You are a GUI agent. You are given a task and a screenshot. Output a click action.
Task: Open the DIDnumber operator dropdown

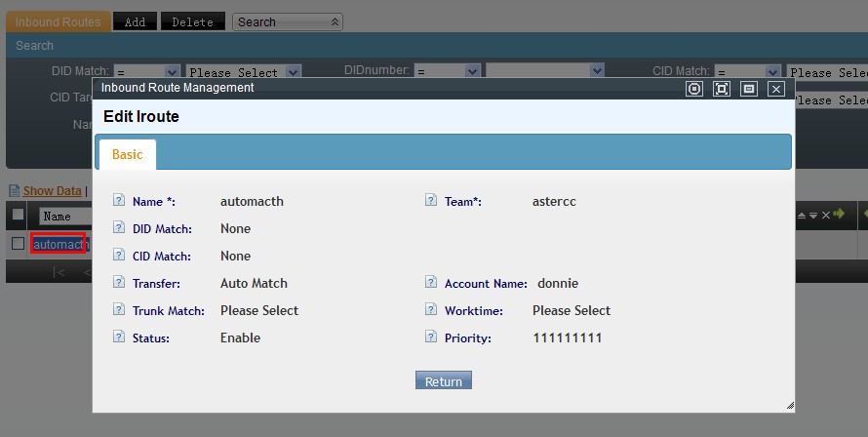click(448, 71)
